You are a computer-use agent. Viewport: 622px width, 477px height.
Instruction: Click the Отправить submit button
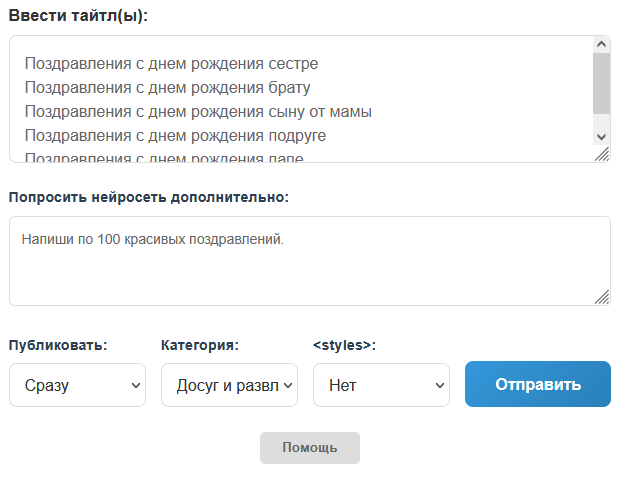[537, 384]
